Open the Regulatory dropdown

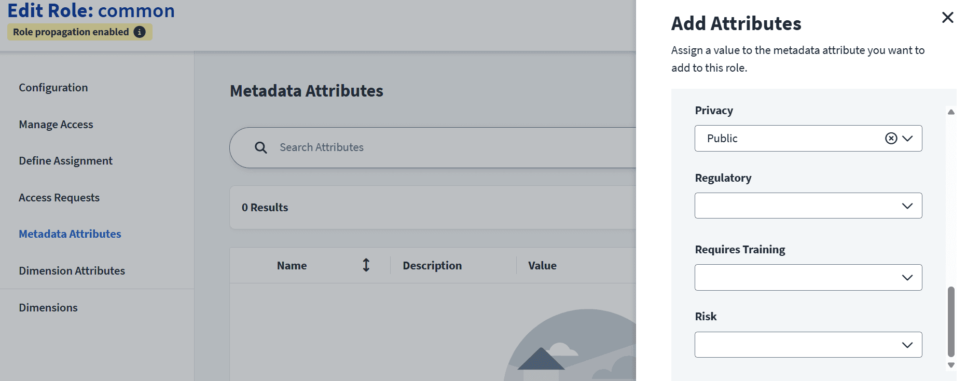[808, 206]
